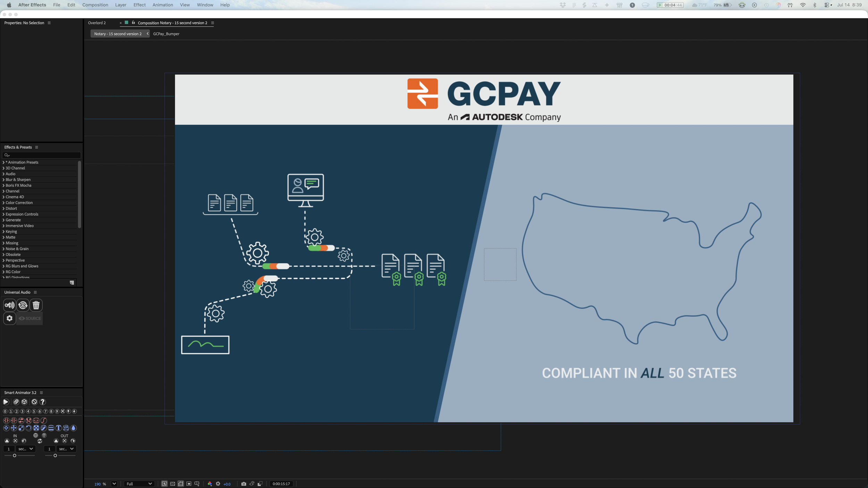Switch to the Overlord 2 tab
The width and height of the screenshot is (868, 488).
[x=97, y=23]
